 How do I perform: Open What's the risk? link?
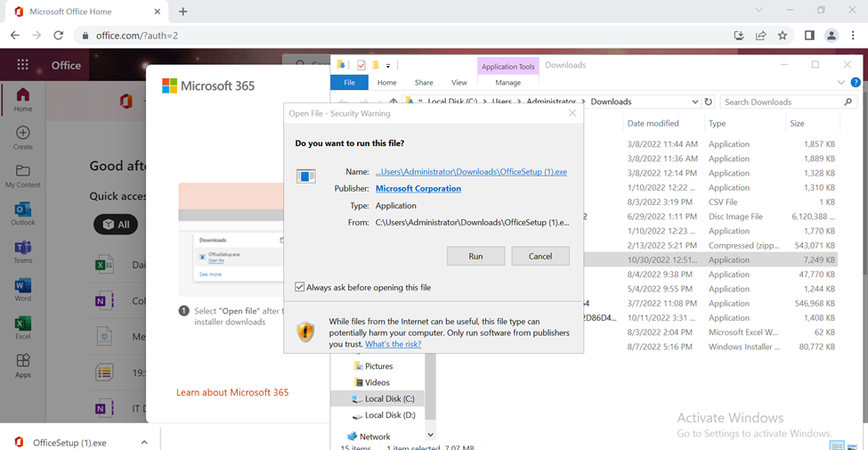click(393, 344)
